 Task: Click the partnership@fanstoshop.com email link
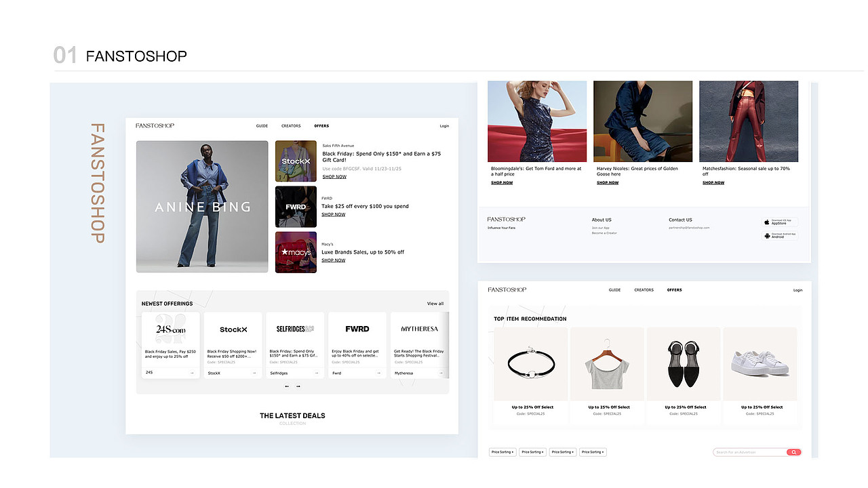pos(689,228)
